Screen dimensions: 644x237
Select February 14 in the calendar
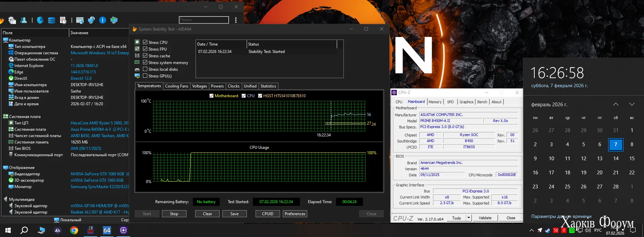point(615,159)
